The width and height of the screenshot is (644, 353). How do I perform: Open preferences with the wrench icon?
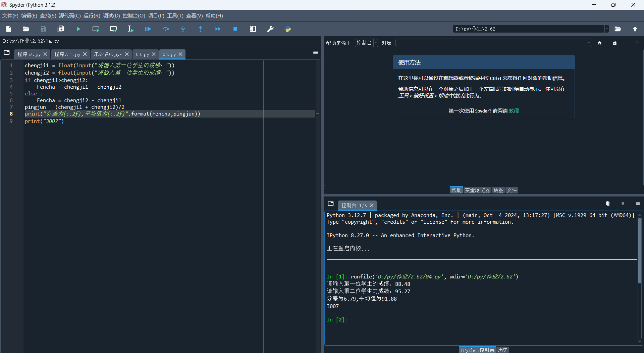(x=270, y=29)
